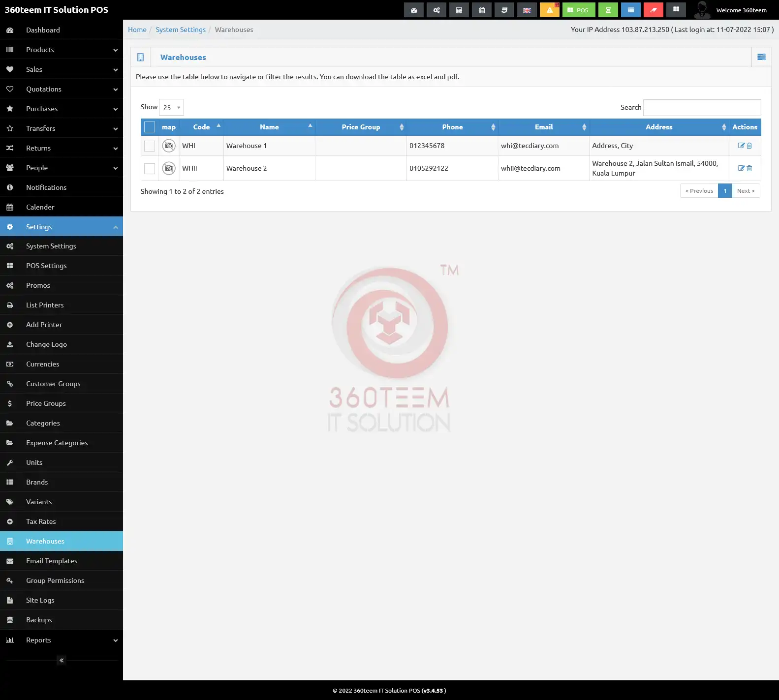Click edit icon for Warehouse 1
779x700 pixels.
[741, 146]
